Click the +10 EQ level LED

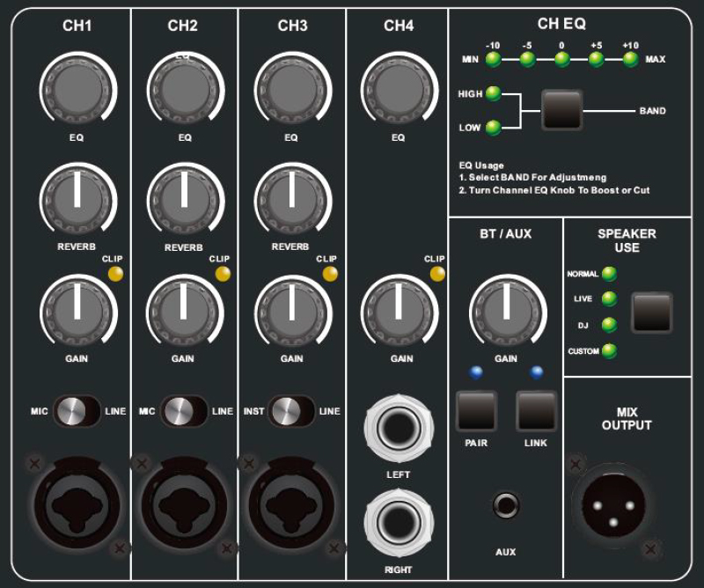tap(630, 59)
